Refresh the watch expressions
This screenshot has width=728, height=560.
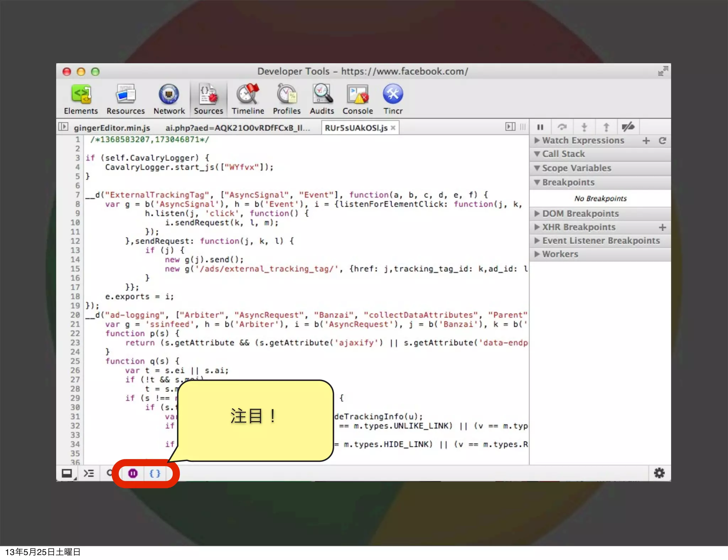[x=662, y=141]
